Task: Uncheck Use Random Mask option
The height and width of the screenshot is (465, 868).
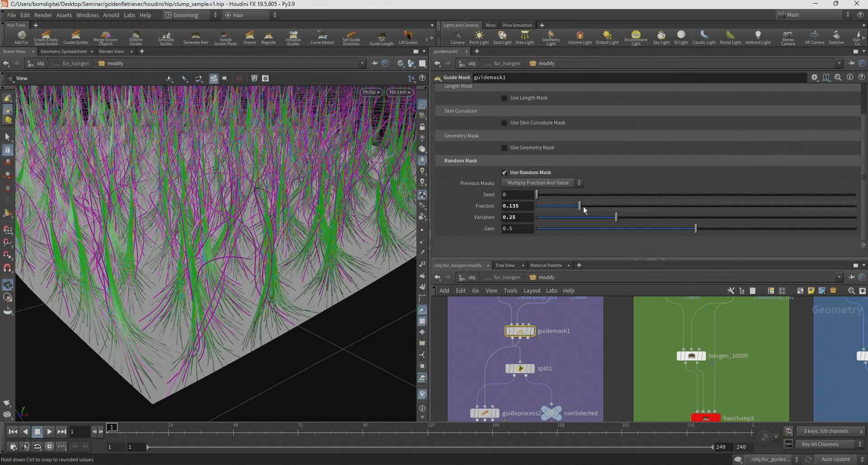Action: click(x=505, y=173)
